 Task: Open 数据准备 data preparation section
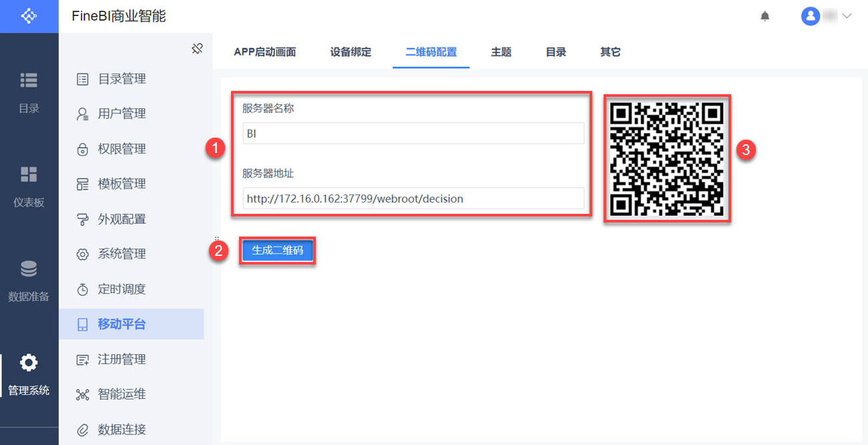(29, 281)
